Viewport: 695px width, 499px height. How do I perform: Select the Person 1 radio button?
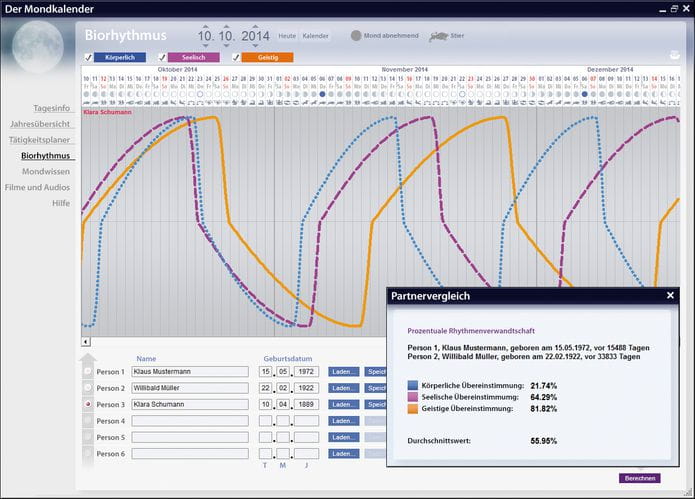(87, 372)
